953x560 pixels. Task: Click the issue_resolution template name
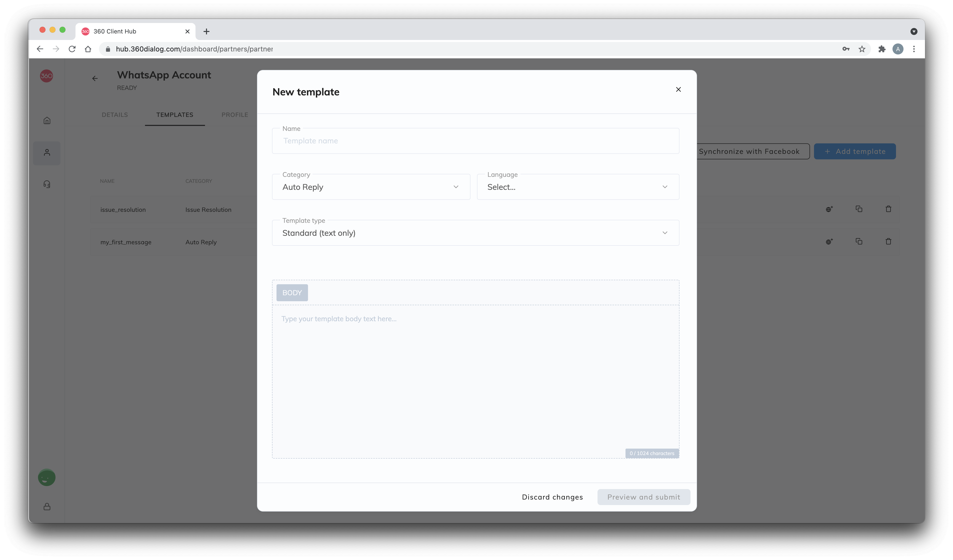click(123, 210)
